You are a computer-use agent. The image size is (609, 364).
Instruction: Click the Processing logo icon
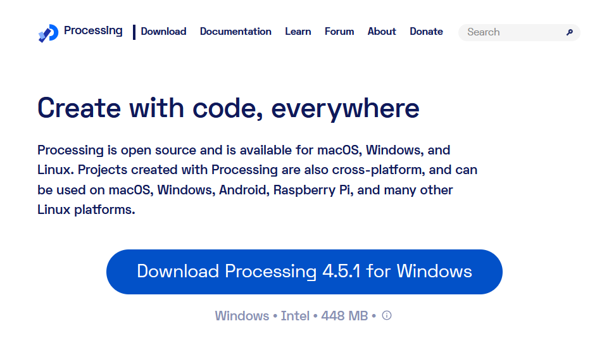(x=48, y=33)
